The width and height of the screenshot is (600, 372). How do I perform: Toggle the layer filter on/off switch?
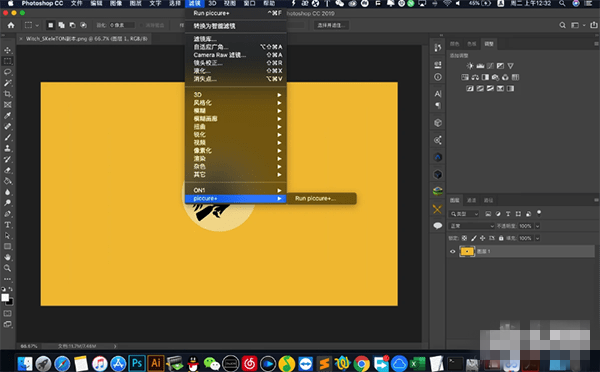coord(539,213)
